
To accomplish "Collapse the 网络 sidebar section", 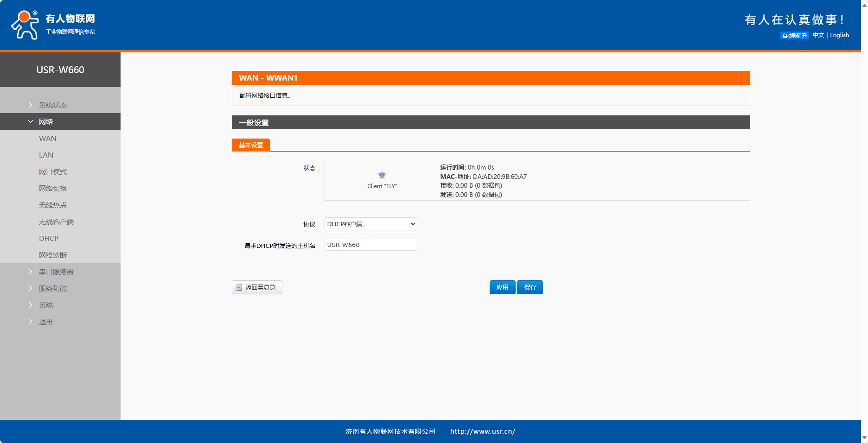I will point(46,122).
